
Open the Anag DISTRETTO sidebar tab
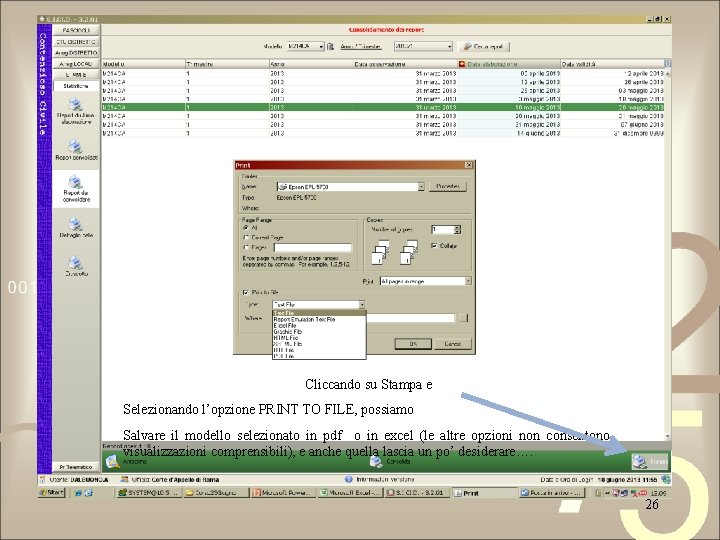coord(76,53)
